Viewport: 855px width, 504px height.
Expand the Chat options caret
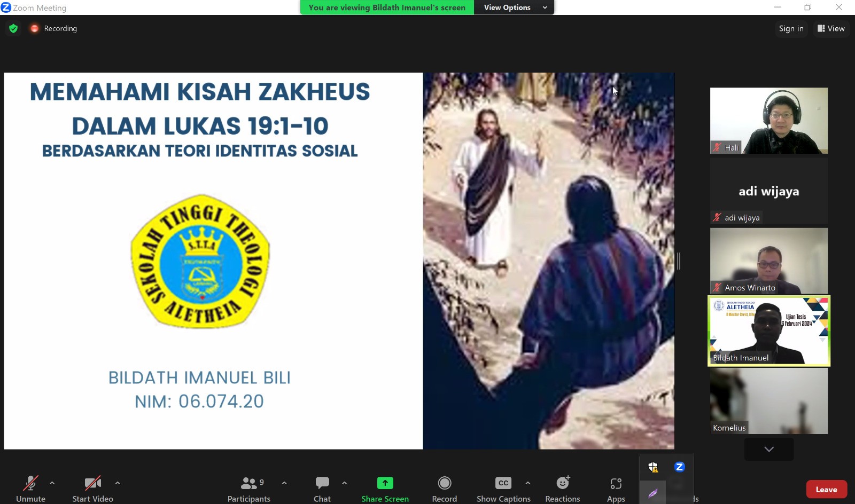[345, 483]
